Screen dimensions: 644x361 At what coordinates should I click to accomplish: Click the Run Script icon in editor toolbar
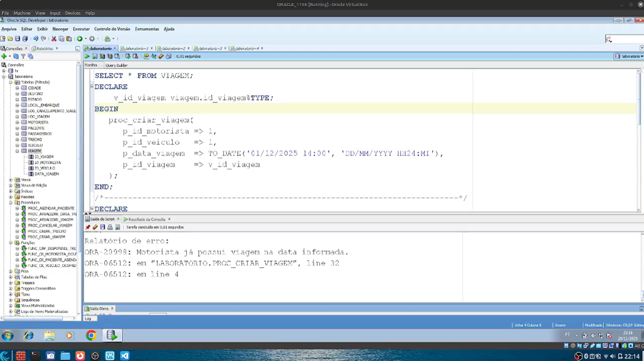pyautogui.click(x=95, y=56)
